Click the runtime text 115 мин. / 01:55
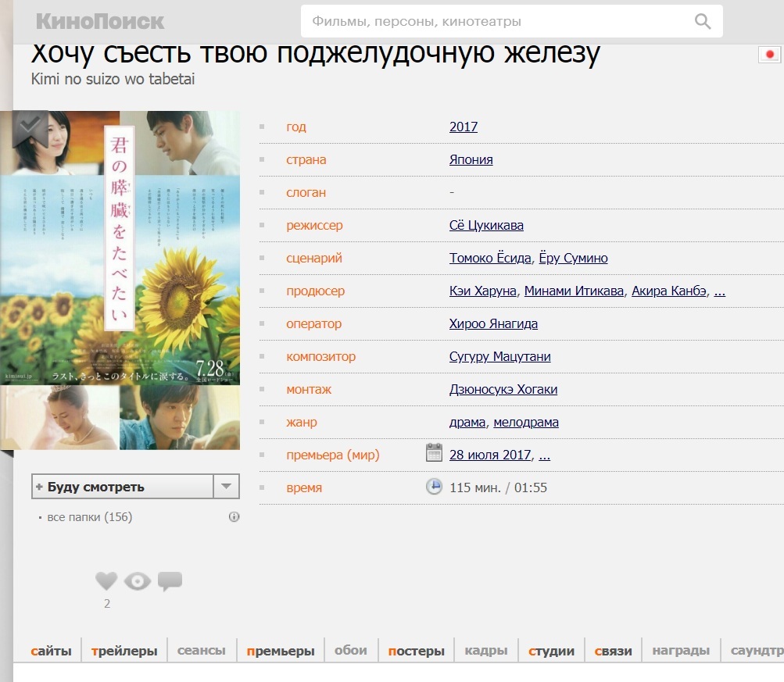 [498, 487]
